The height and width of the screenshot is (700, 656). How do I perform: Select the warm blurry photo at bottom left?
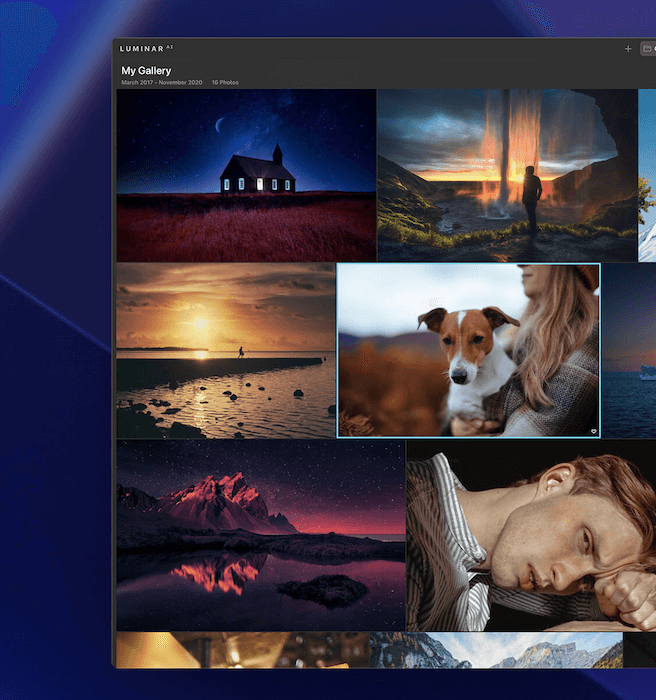coord(242,650)
